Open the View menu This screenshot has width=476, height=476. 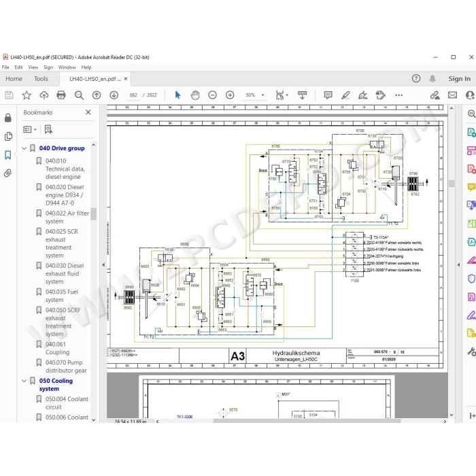click(33, 67)
